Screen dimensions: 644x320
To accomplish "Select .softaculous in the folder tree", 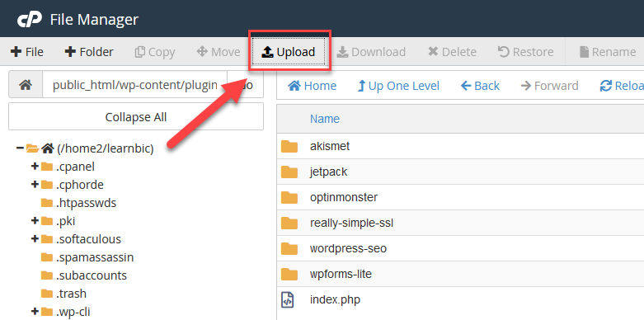I will point(88,239).
